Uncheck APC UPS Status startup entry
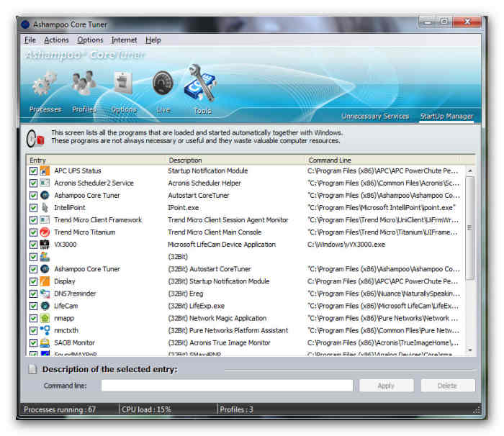This screenshot has height=436, width=504. [33, 171]
